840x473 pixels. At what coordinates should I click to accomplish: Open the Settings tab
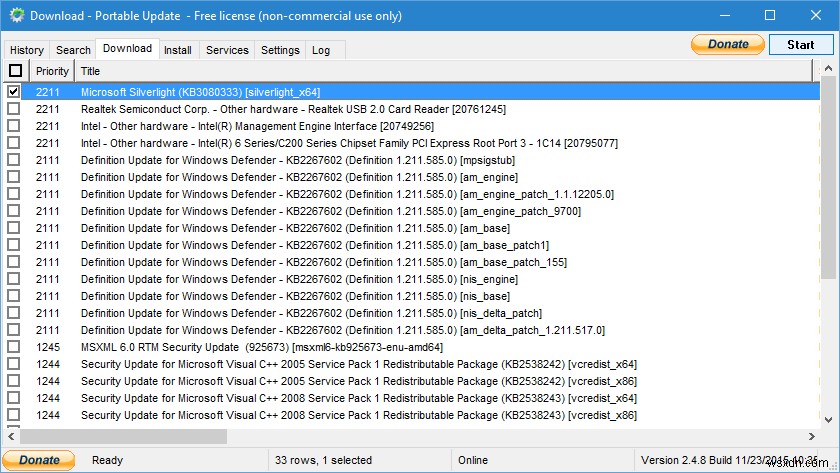280,50
